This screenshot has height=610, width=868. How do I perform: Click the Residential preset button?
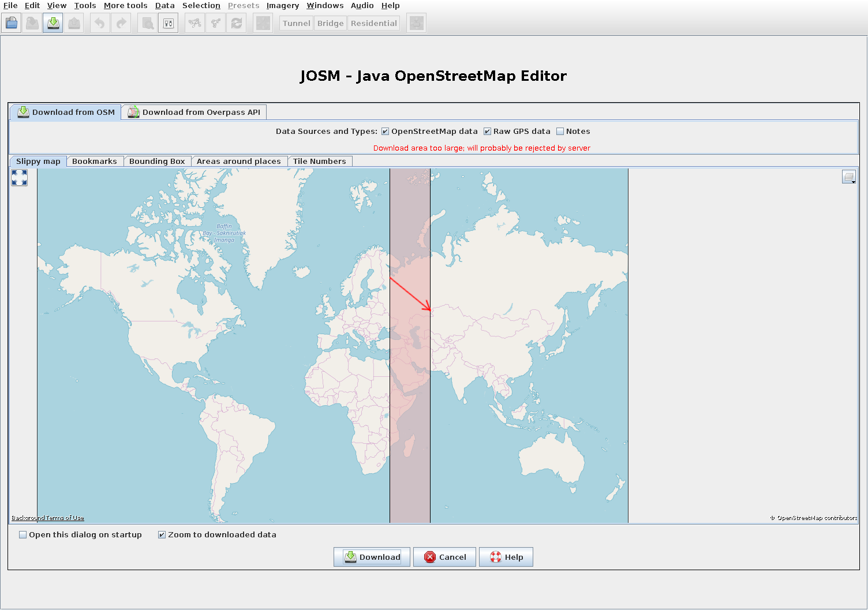tap(374, 23)
